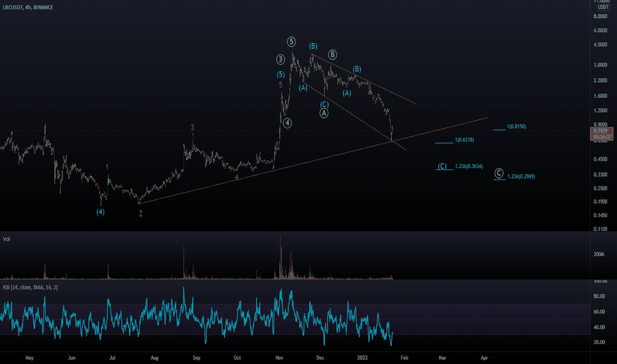Select the 1(0.8150) Fibonacci label
This screenshot has width=617, height=364.
(516, 126)
